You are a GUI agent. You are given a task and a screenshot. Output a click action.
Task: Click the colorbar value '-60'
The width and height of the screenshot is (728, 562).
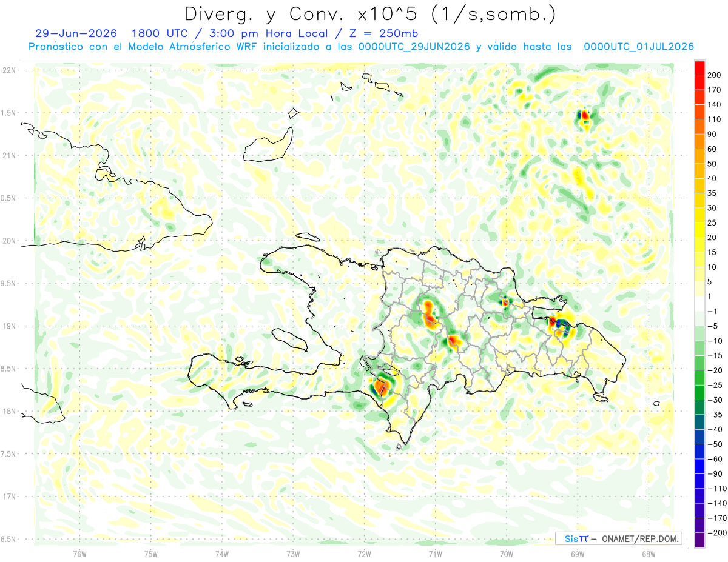[x=716, y=459]
